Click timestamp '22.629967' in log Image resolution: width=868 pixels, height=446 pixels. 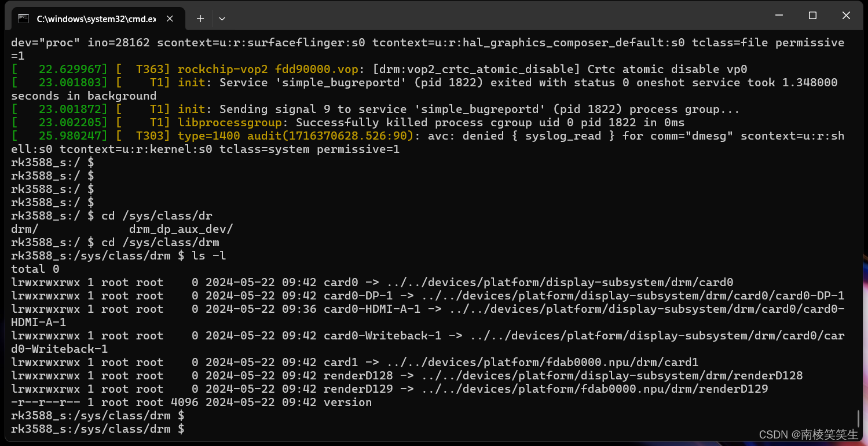pos(69,69)
